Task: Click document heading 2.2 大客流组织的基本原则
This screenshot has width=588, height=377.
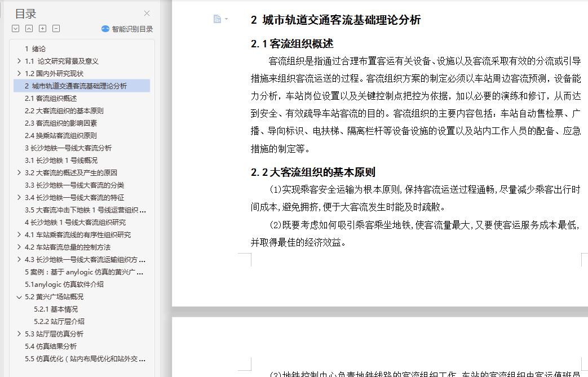Action: click(x=313, y=172)
